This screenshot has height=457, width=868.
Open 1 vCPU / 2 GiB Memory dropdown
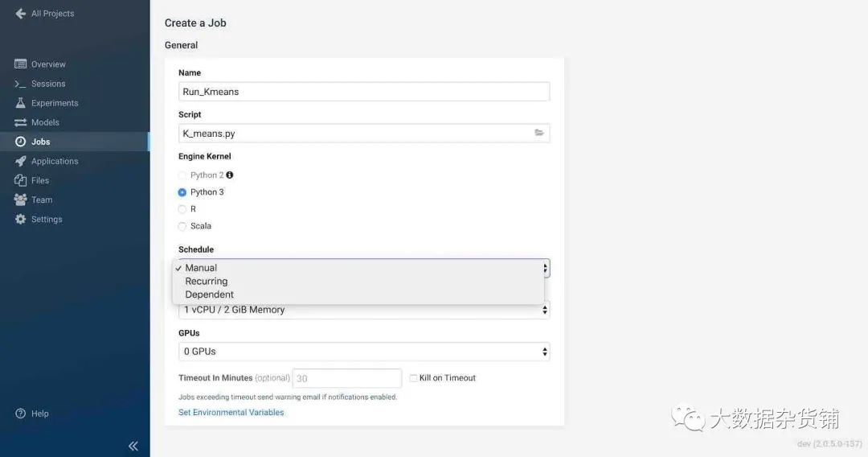click(x=364, y=310)
